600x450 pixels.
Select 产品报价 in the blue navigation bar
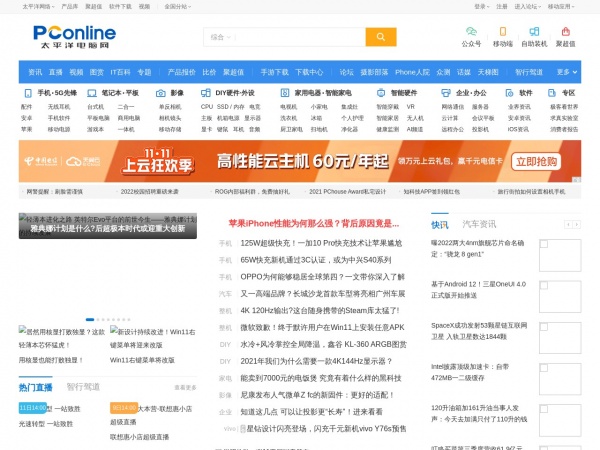pos(181,72)
